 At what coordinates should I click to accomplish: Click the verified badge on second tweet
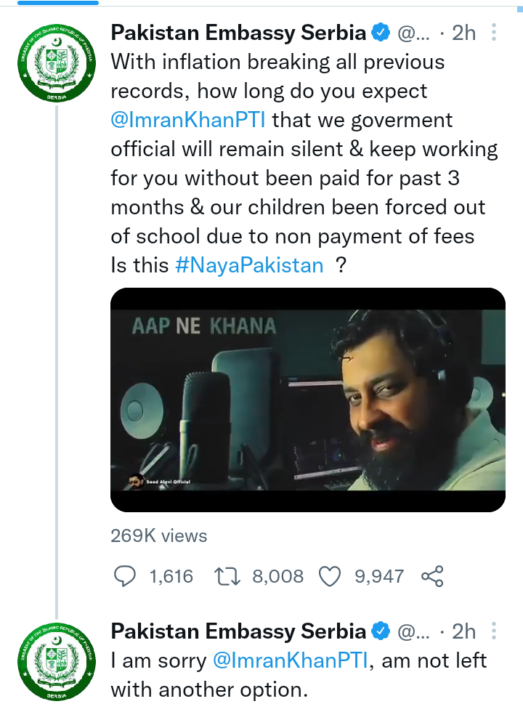click(381, 631)
